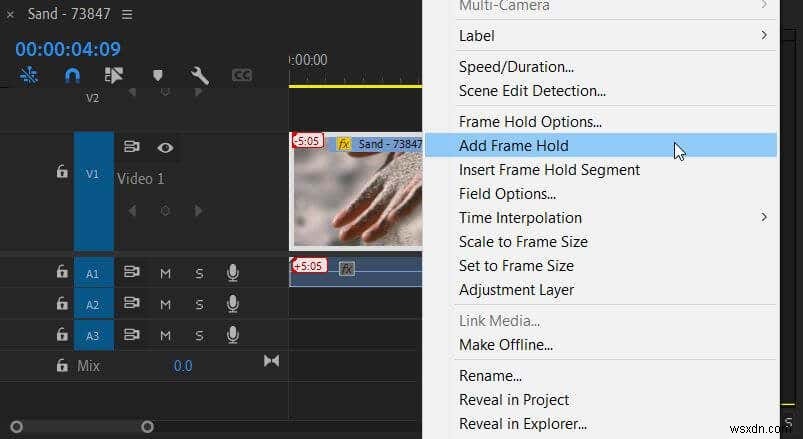Viewport: 803px width, 439px height.
Task: Toggle insert sequence as nest option
Action: [x=29, y=75]
